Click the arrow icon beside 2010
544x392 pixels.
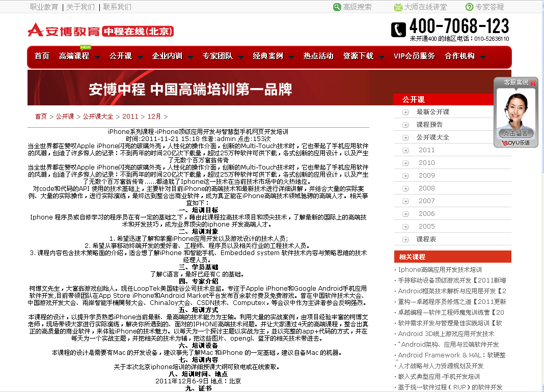click(x=405, y=163)
